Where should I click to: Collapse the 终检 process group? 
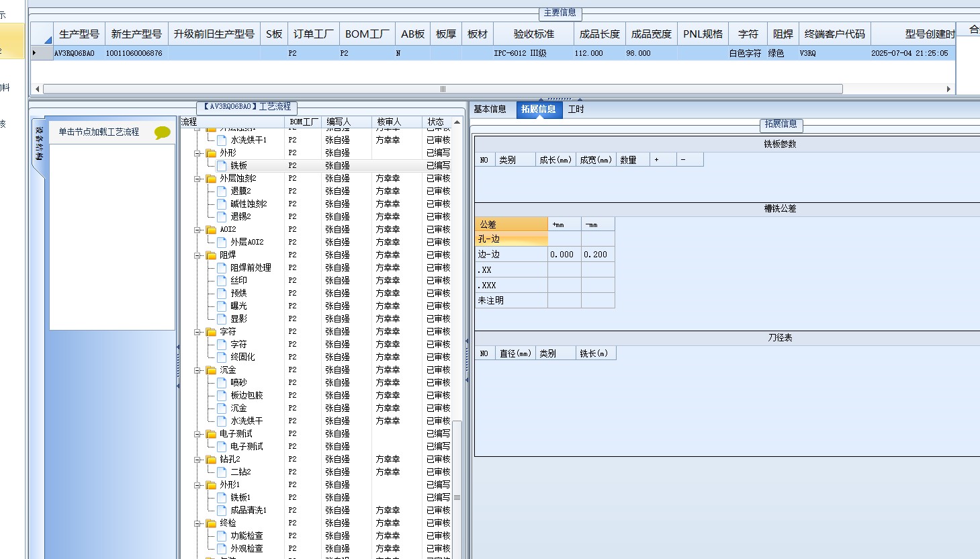point(199,523)
